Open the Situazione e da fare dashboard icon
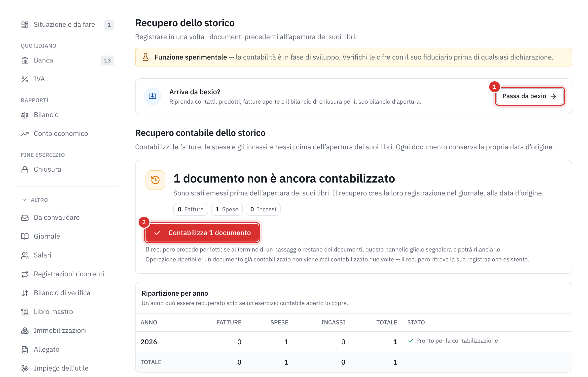The image size is (588, 377). pyautogui.click(x=25, y=25)
